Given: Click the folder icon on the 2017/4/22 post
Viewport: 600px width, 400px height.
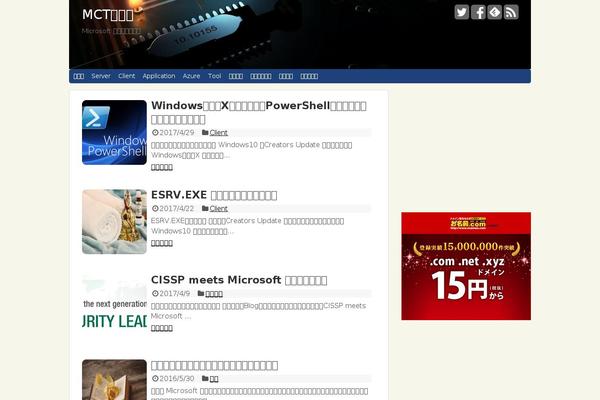Looking at the screenshot, I should point(205,208).
